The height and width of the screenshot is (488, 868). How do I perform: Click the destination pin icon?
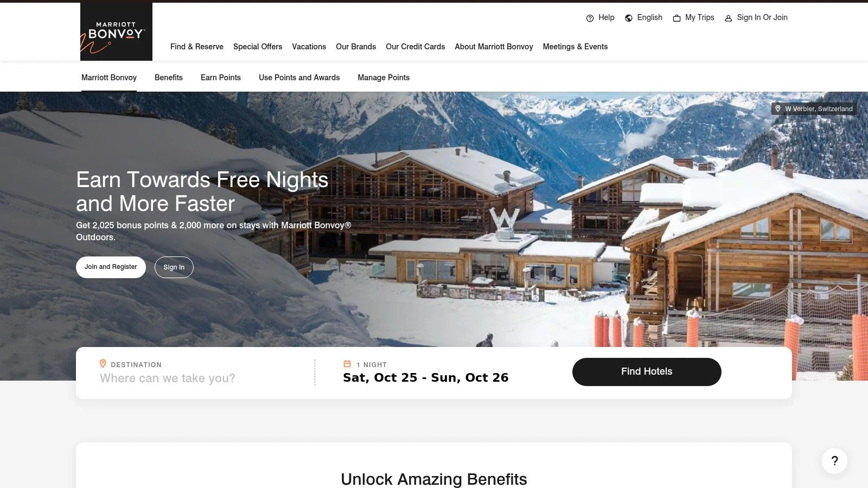click(103, 364)
